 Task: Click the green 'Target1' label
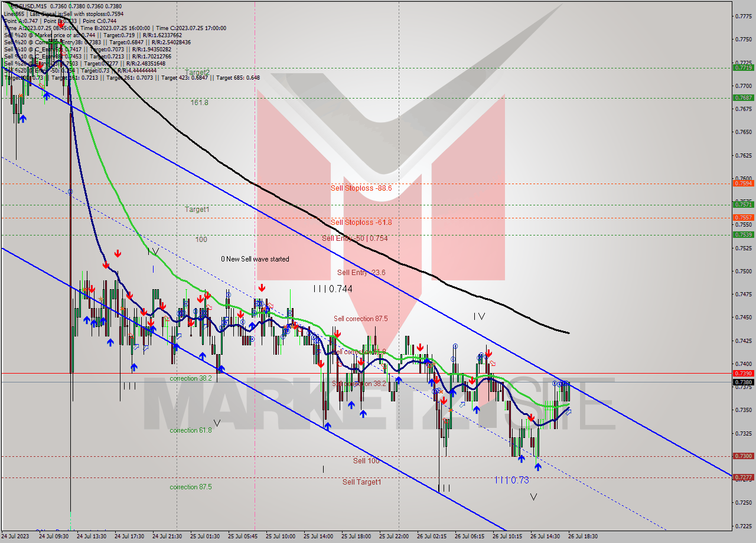click(197, 210)
